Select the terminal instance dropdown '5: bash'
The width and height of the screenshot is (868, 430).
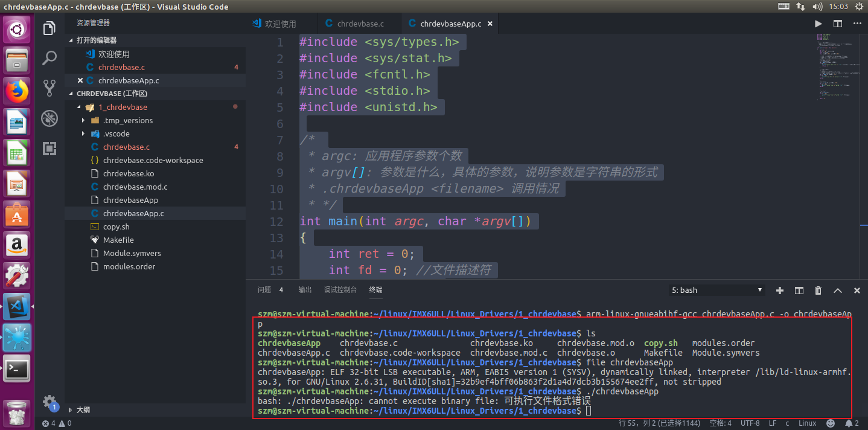(716, 290)
